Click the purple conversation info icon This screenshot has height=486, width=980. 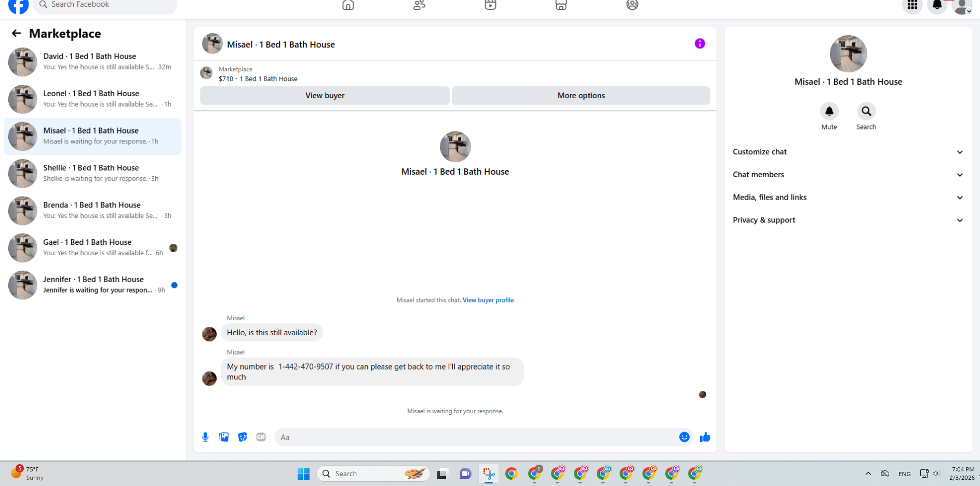[x=700, y=44]
